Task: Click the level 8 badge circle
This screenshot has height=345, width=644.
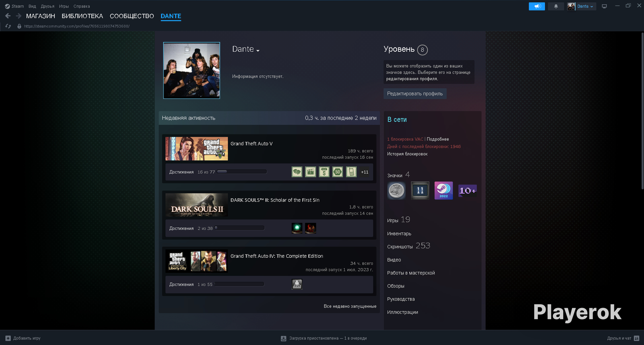Action: pos(422,50)
